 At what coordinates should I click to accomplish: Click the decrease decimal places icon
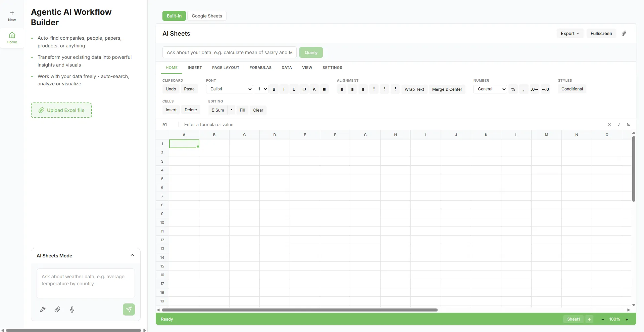(x=546, y=89)
